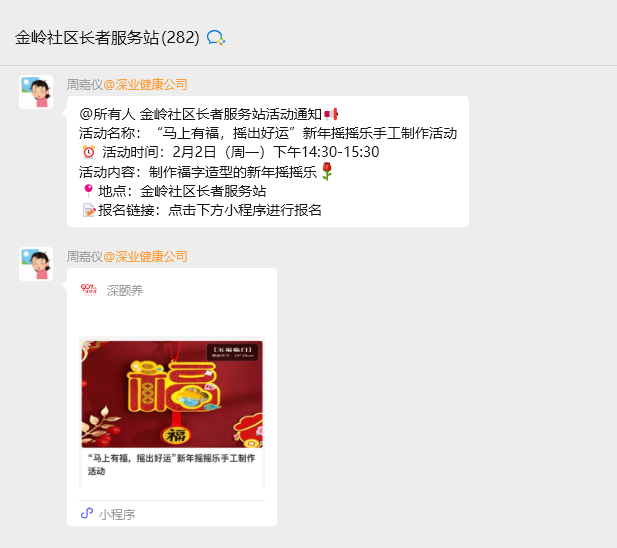Open the first 周嘉仪 avatar profile
This screenshot has height=548, width=617.
coord(36,92)
